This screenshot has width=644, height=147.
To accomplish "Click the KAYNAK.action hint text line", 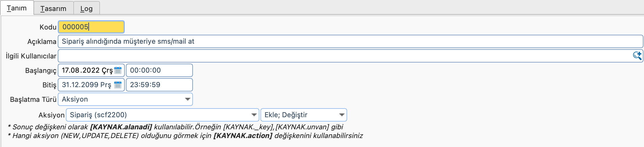I will (185, 136).
